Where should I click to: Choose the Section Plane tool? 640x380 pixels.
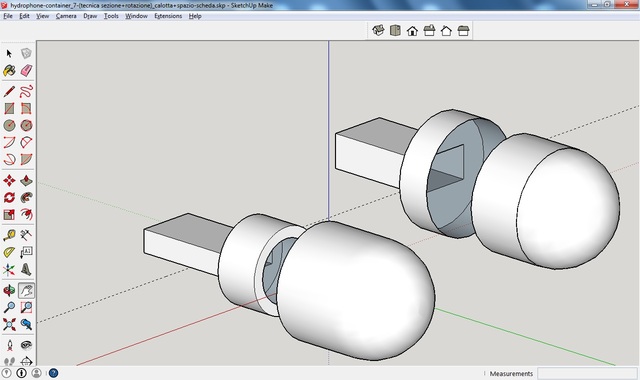(x=26, y=361)
